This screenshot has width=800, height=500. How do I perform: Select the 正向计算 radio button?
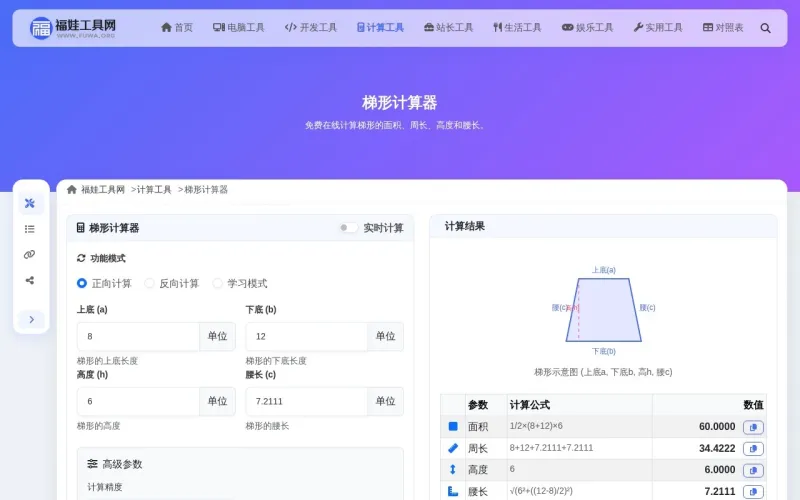pyautogui.click(x=82, y=283)
